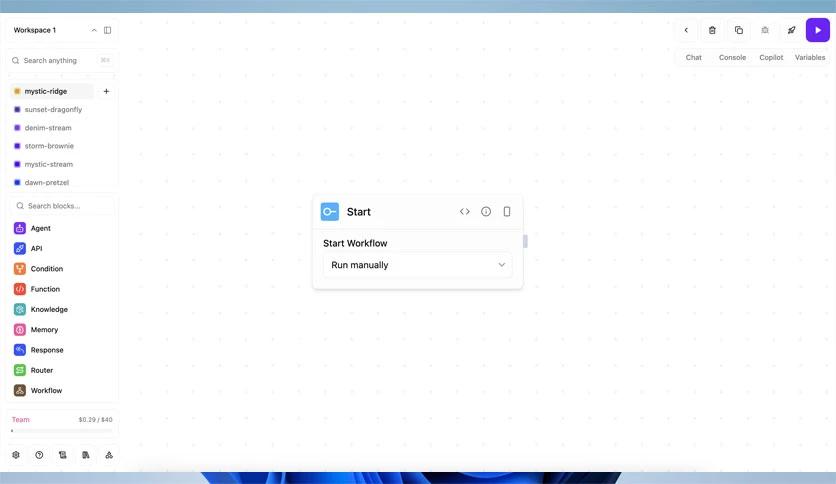Viewport: 836px width, 484px height.
Task: Add a new workflow with the plus icon
Action: [106, 91]
